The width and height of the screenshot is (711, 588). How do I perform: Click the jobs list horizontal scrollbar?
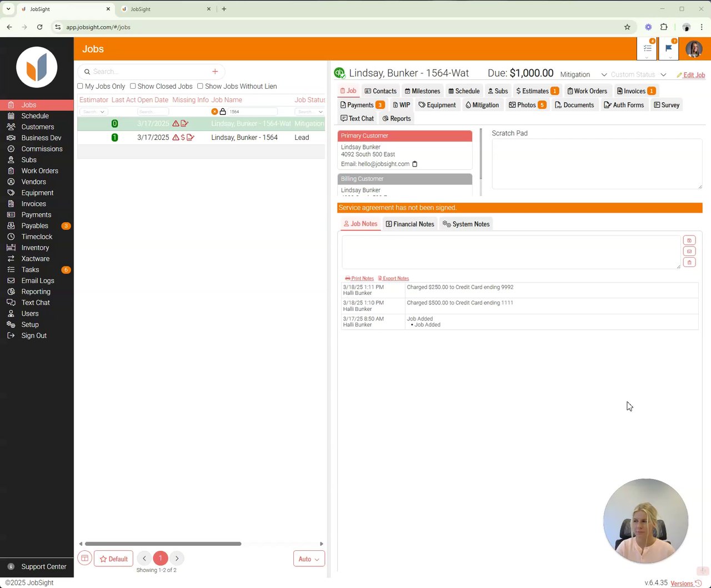163,544
